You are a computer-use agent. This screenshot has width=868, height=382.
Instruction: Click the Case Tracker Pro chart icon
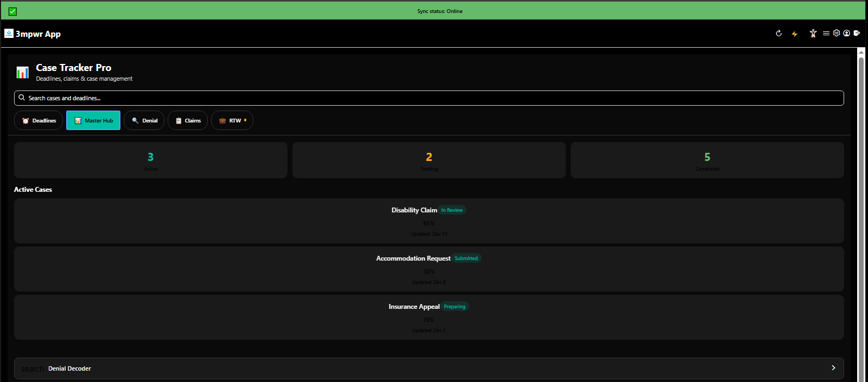pyautogui.click(x=22, y=72)
